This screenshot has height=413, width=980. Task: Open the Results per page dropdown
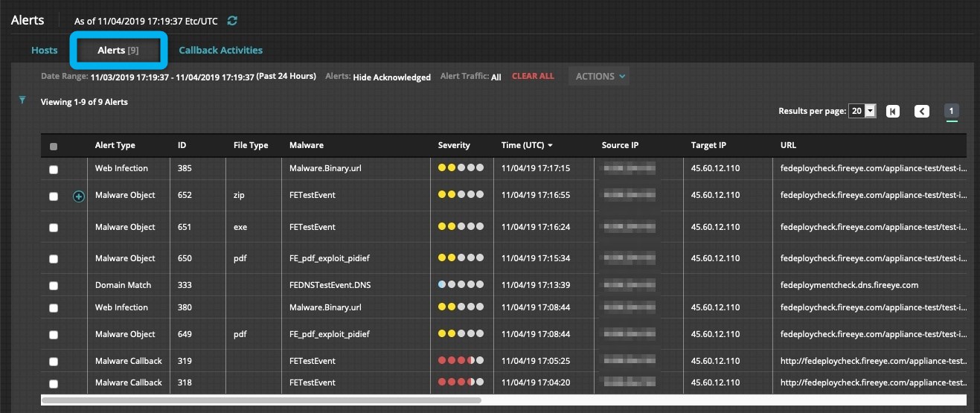[x=863, y=111]
